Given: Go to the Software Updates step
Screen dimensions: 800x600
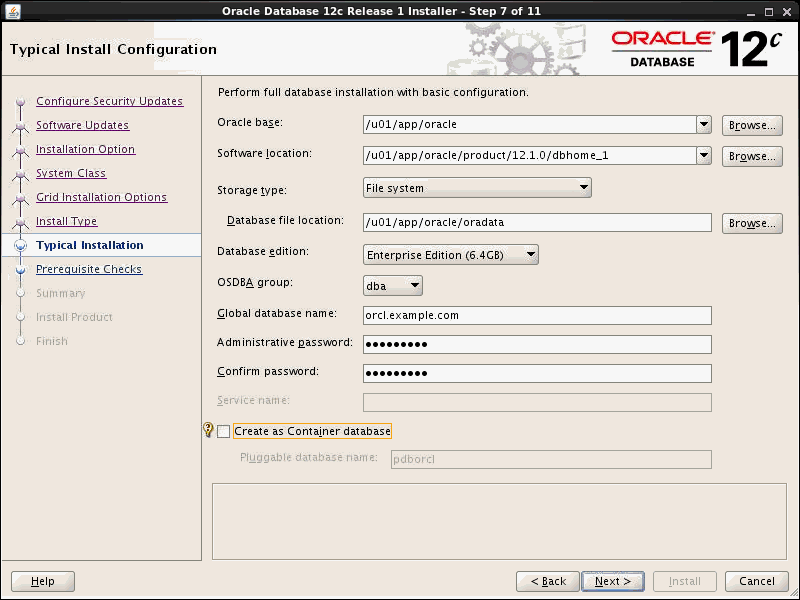Looking at the screenshot, I should [x=88, y=125].
